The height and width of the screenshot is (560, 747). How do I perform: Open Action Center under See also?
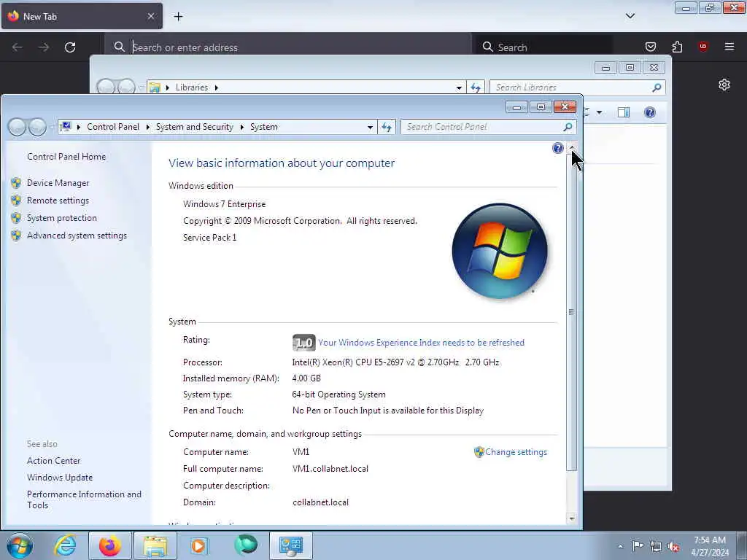[x=54, y=461]
